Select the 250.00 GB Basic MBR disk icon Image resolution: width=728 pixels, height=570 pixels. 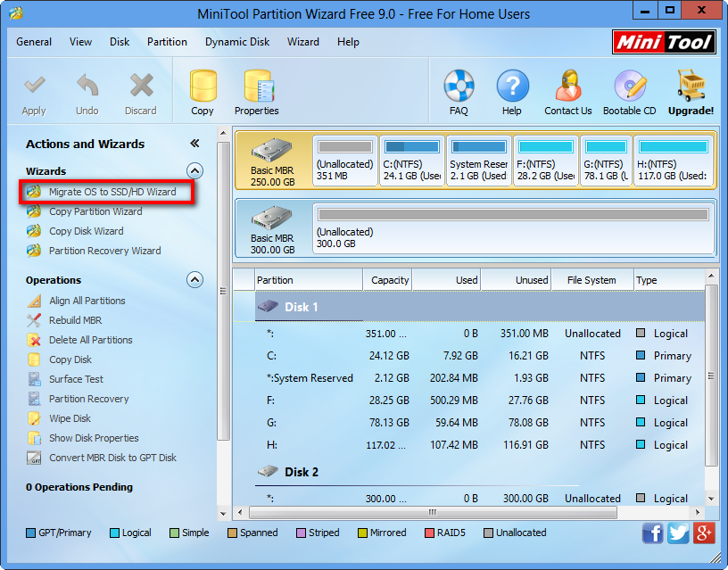(x=272, y=150)
